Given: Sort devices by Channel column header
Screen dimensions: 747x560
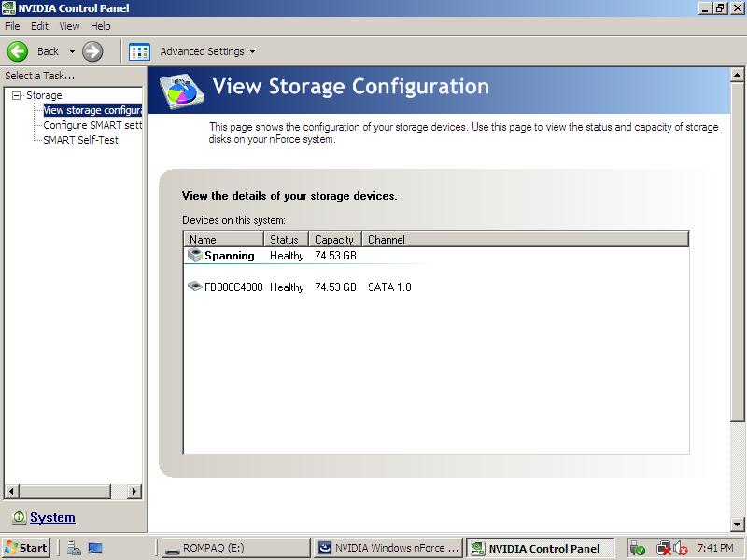Looking at the screenshot, I should point(526,240).
